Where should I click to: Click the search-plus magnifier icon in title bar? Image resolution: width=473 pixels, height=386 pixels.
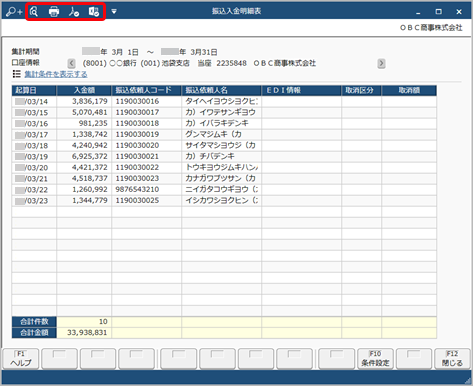14,12
